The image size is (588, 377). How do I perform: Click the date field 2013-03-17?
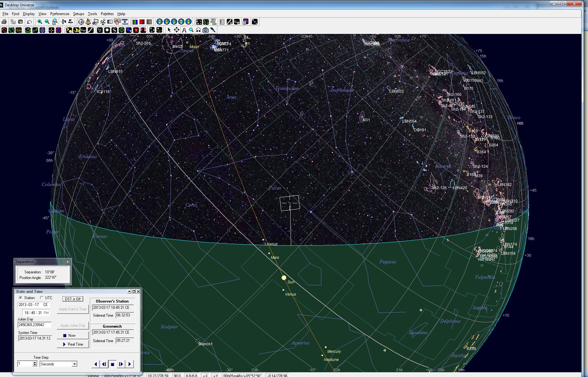[34, 305]
